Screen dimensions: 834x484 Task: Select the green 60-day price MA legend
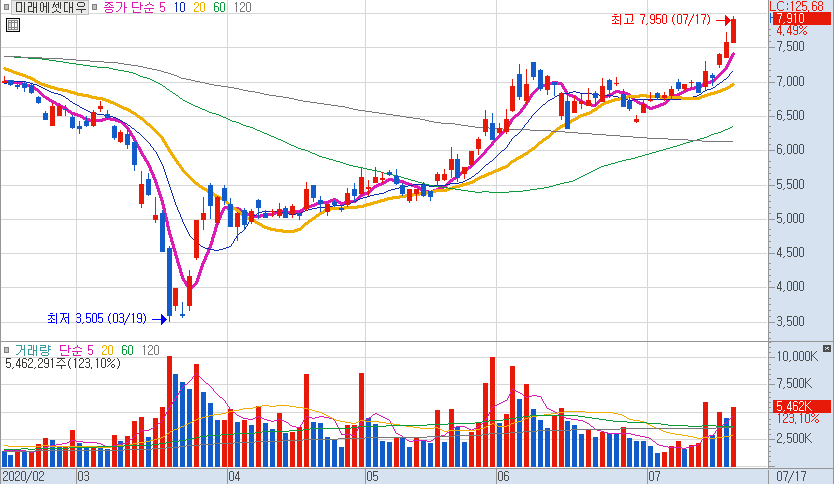click(x=219, y=7)
